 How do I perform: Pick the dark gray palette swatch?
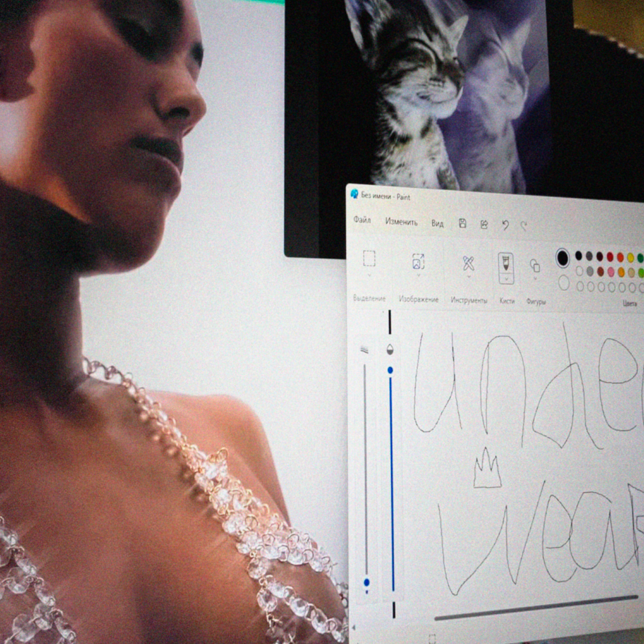click(589, 256)
